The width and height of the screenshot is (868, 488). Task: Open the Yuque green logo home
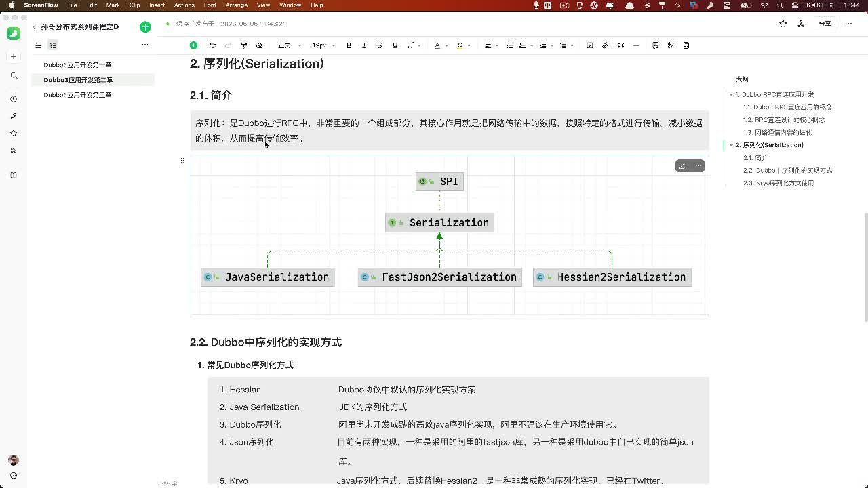[14, 33]
